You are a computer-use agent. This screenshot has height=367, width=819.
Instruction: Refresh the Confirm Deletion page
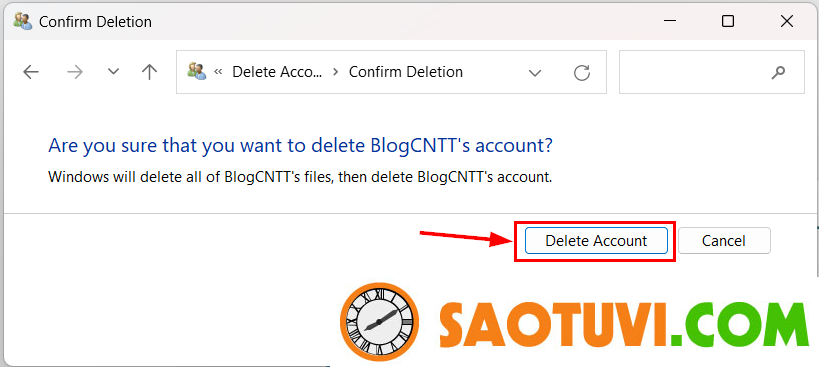point(582,73)
